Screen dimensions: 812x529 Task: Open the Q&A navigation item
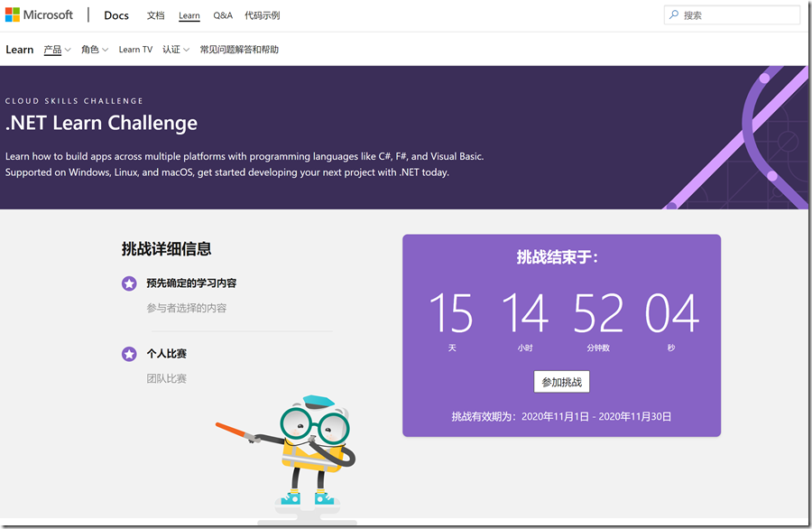click(x=223, y=15)
